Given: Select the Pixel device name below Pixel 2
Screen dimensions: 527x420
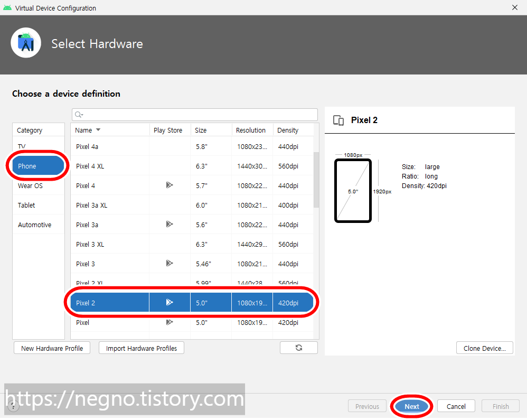Looking at the screenshot, I should (x=82, y=322).
